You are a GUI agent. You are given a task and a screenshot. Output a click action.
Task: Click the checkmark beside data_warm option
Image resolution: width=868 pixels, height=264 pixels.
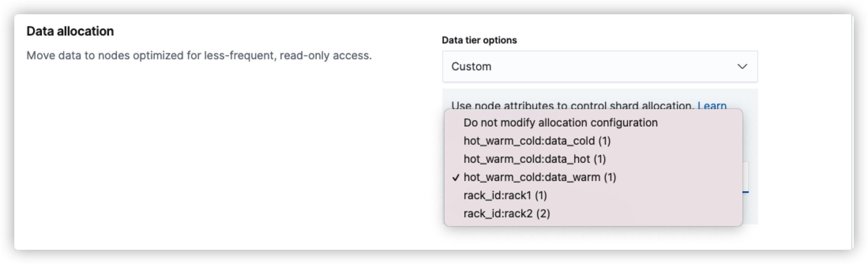(456, 178)
